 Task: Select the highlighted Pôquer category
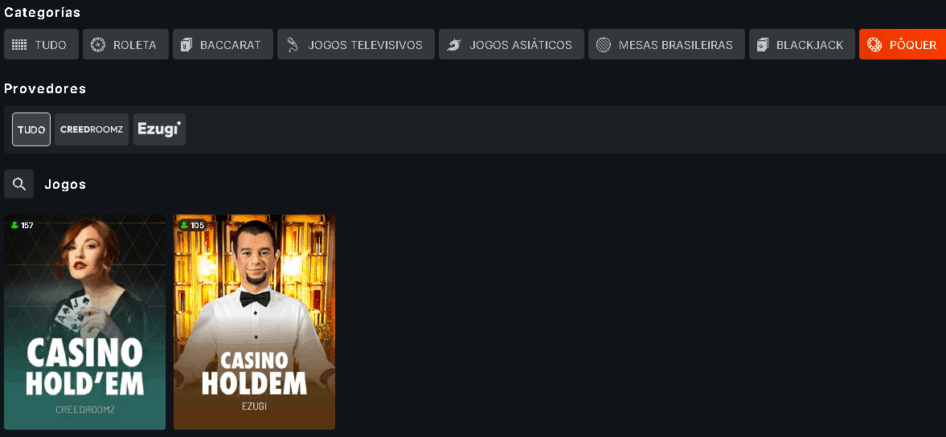[x=903, y=45]
